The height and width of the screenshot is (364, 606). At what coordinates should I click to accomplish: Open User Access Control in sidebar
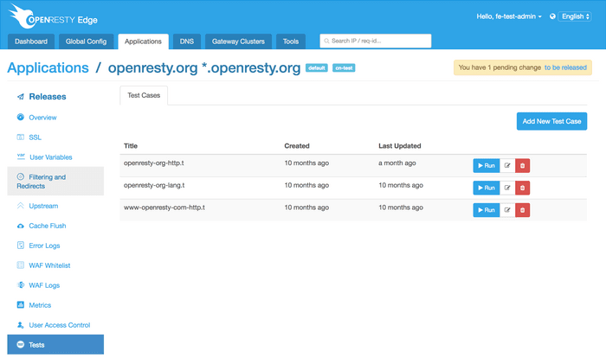pos(60,325)
